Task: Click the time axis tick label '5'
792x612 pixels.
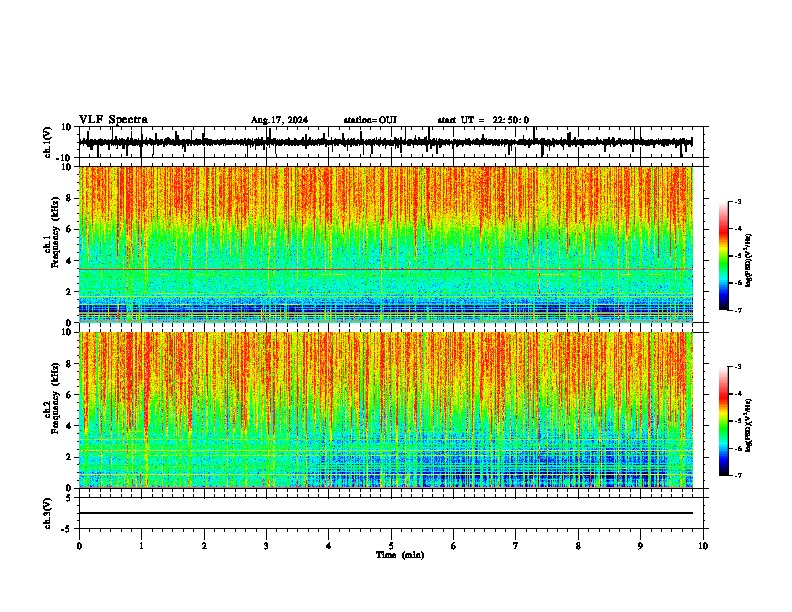Action: (391, 546)
